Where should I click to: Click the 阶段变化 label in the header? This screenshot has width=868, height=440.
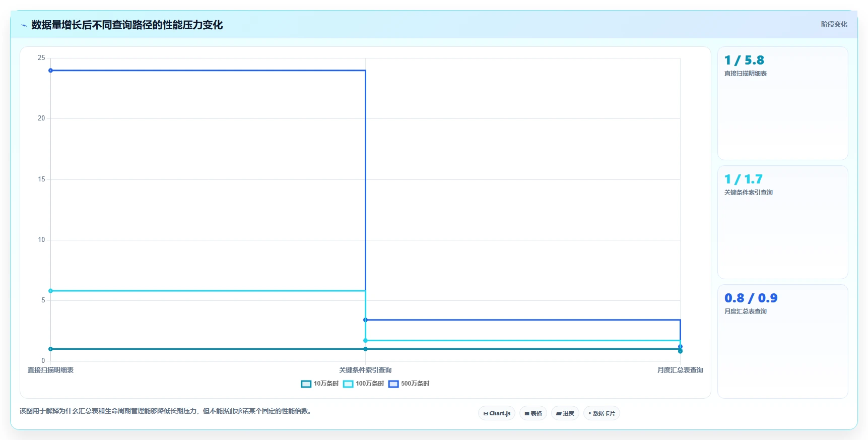(834, 24)
